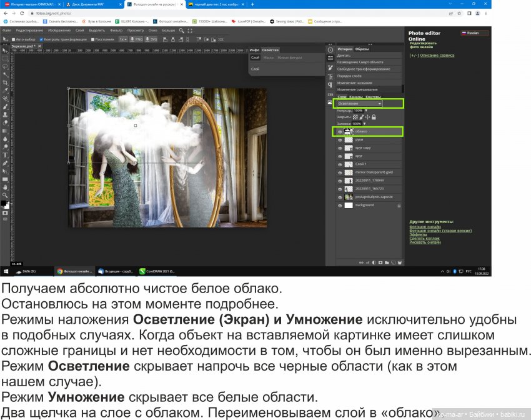Open the Непрозр. opacity dropdown arrow

point(366,111)
